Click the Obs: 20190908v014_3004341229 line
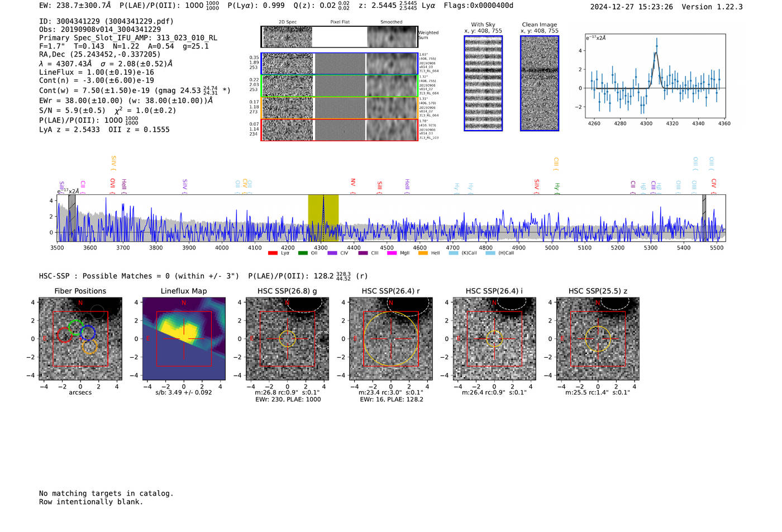This screenshot has height=532, width=782. 100,30
